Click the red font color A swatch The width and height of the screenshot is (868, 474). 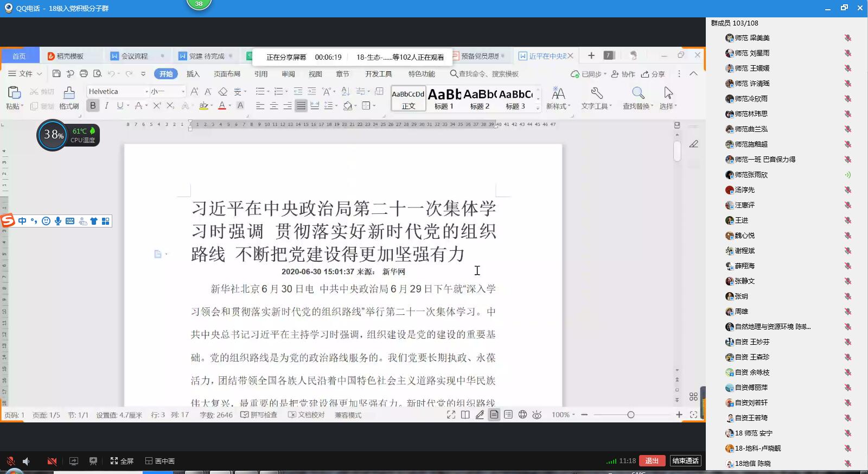point(222,106)
